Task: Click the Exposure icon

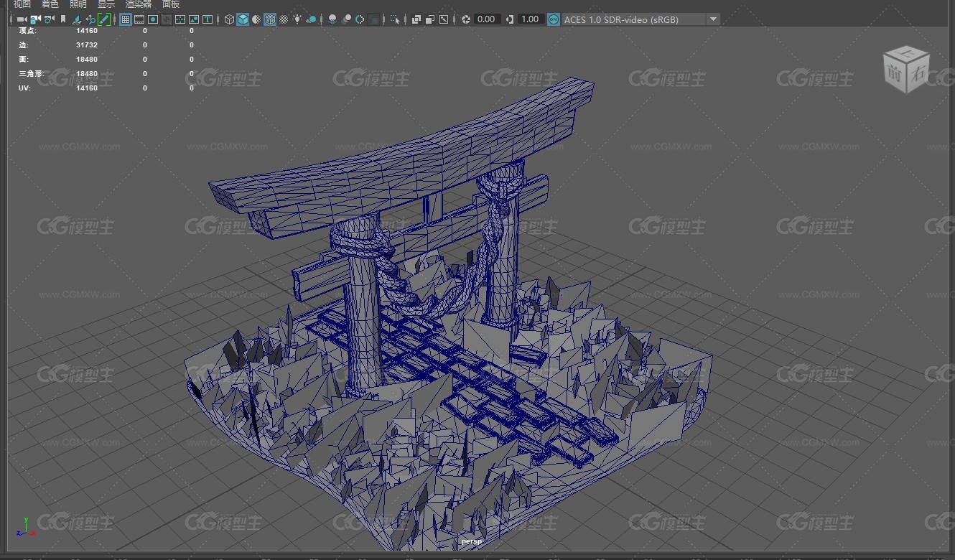Action: (x=466, y=19)
